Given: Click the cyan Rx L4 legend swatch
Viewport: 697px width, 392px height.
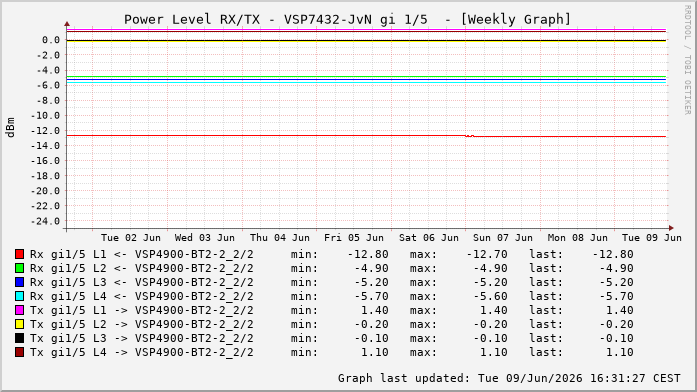Looking at the screenshot, I should coord(20,296).
